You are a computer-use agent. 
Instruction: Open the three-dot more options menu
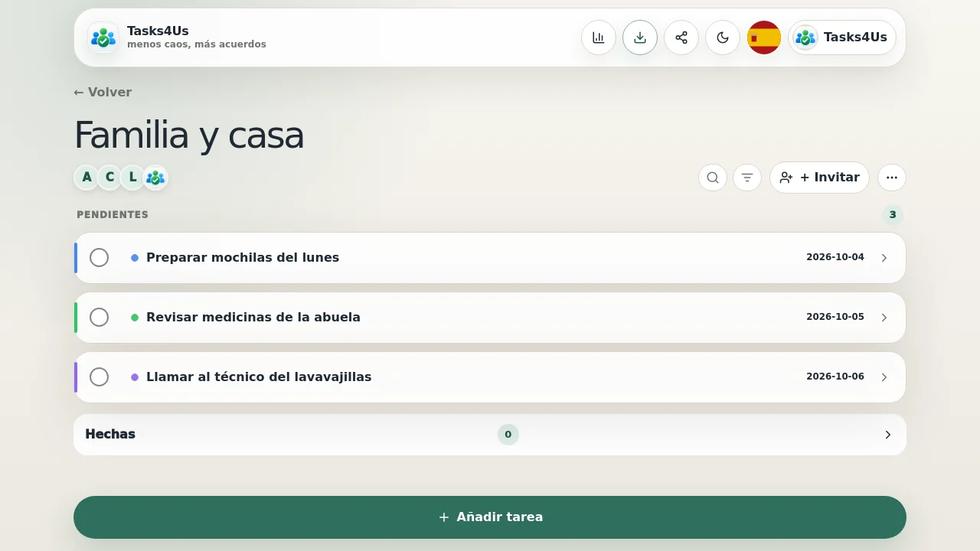(892, 178)
